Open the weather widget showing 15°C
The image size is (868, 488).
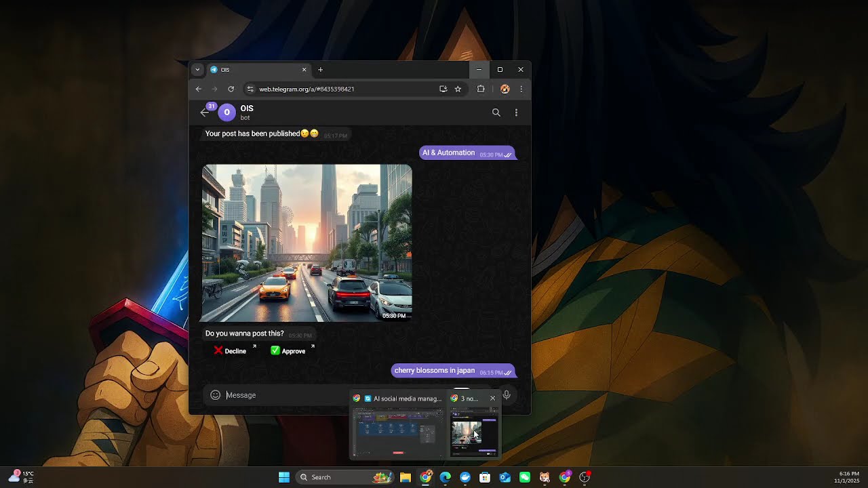tap(21, 477)
